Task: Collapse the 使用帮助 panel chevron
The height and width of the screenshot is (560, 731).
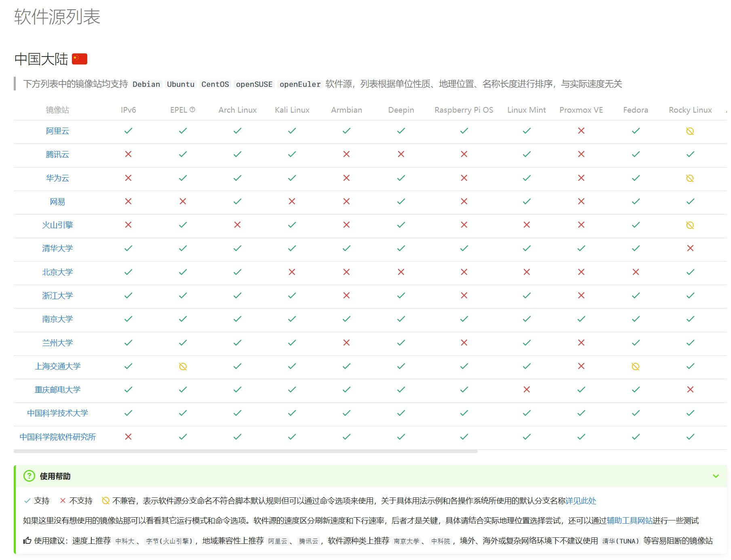Action: [716, 476]
